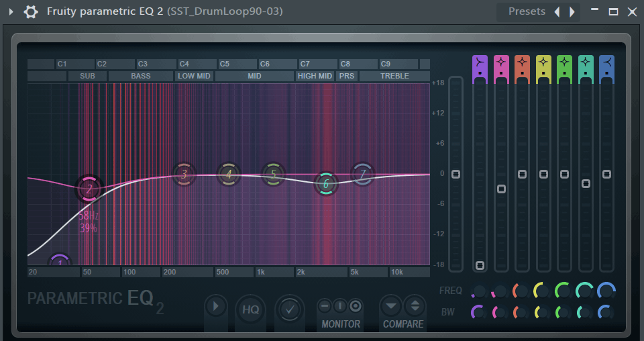Switch to the next preset with right arrow
The width and height of the screenshot is (644, 341).
click(572, 11)
